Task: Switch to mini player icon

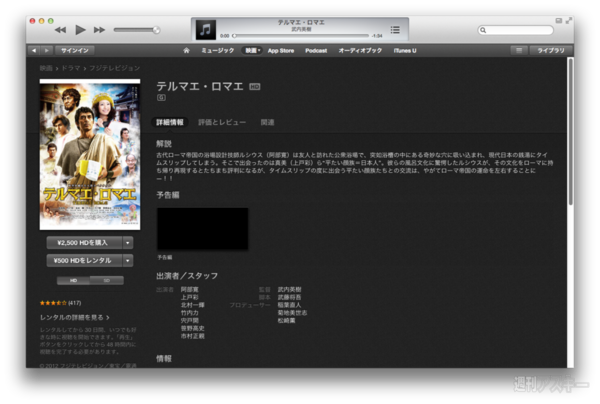Action: (559, 21)
